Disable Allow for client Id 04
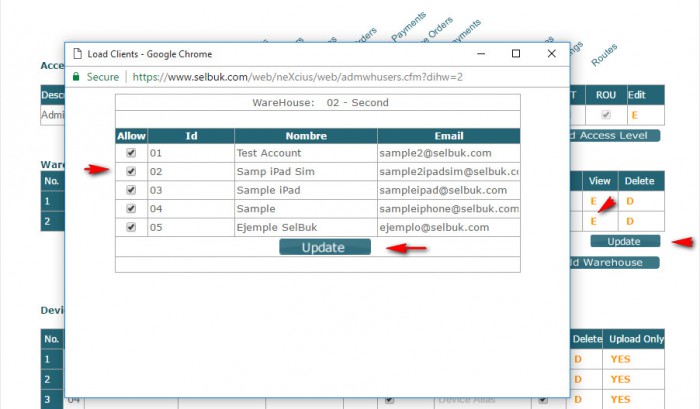This screenshot has height=409, width=700. click(132, 209)
